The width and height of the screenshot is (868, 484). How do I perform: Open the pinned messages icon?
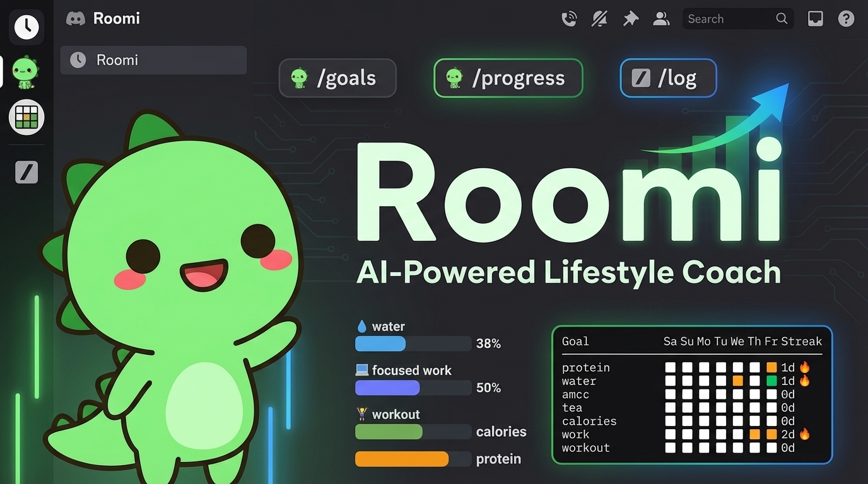(630, 18)
